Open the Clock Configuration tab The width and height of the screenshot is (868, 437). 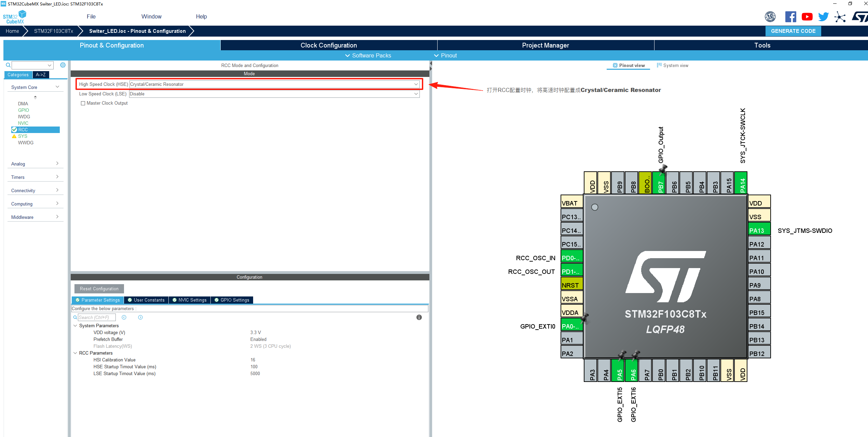coord(329,45)
